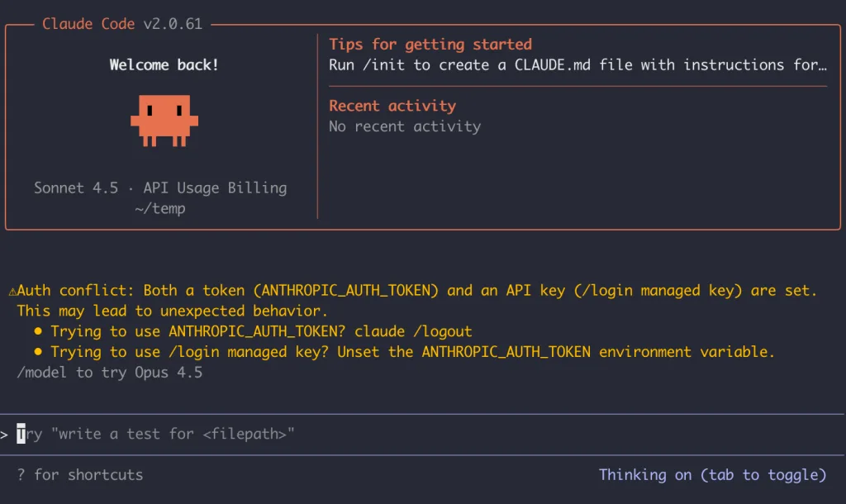
Task: Click the Claude mascot icon
Action: [163, 122]
